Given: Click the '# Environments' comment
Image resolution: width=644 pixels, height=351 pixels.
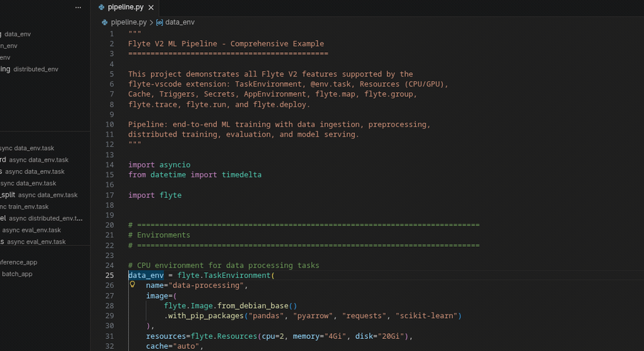Looking at the screenshot, I should click(x=159, y=235).
